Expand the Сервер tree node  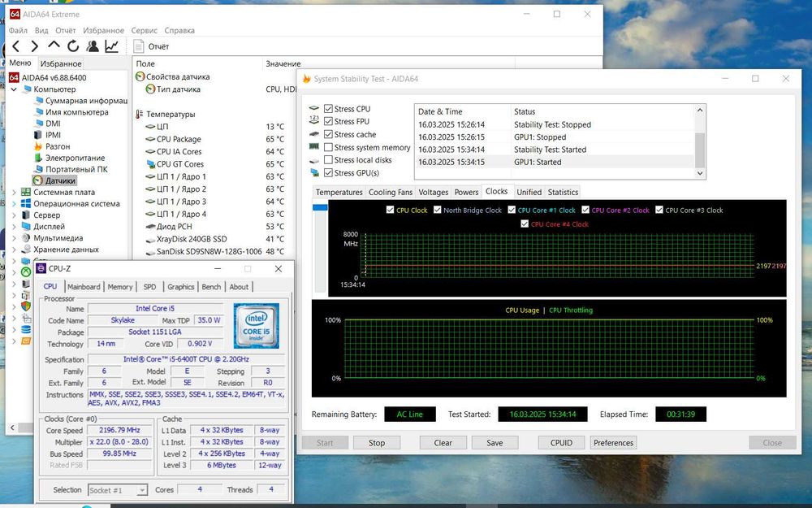(14, 215)
